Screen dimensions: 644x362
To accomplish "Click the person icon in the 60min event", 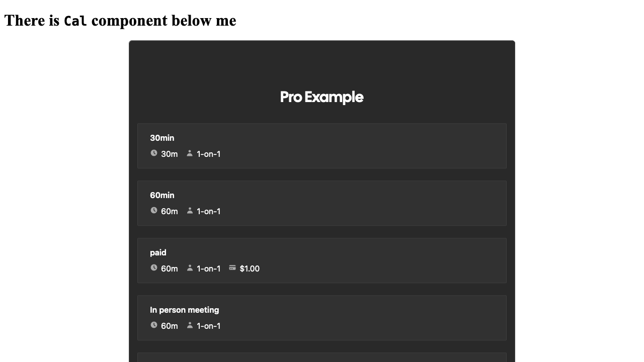I will tap(190, 210).
